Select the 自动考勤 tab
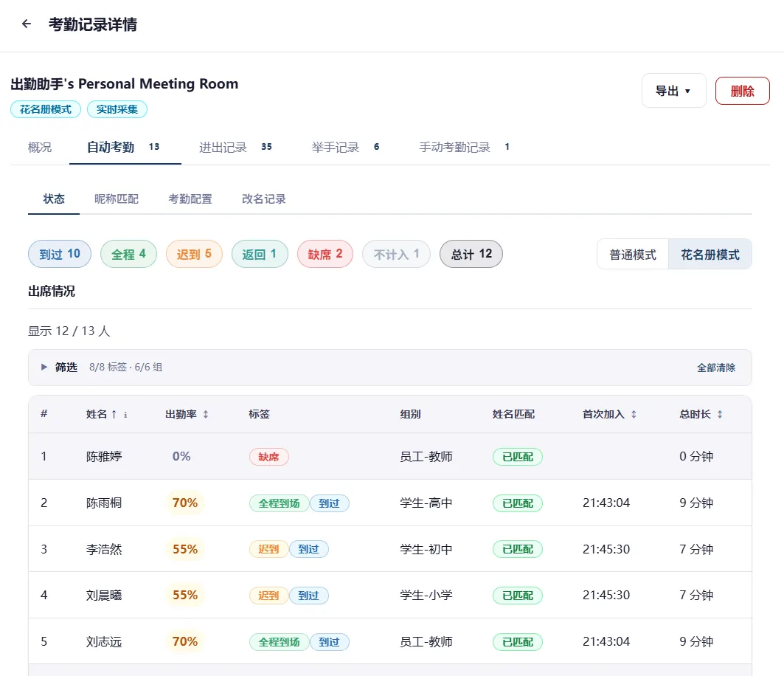Screen dimensions: 784x676 (125, 147)
